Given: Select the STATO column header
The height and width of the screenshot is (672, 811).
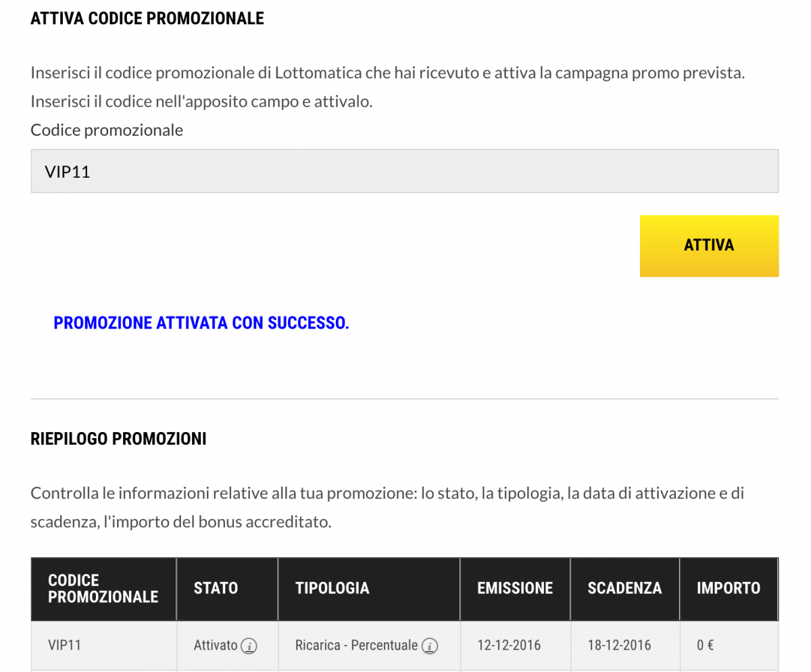Looking at the screenshot, I should tap(216, 588).
